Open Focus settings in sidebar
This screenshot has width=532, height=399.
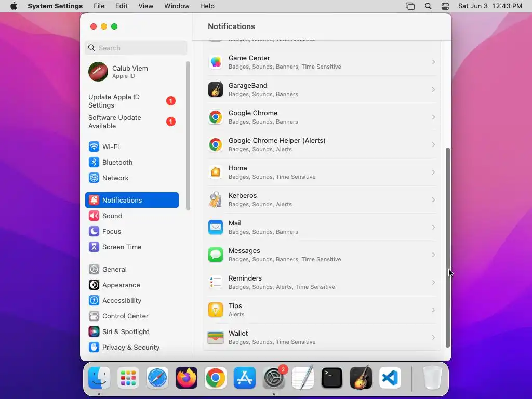click(132, 231)
